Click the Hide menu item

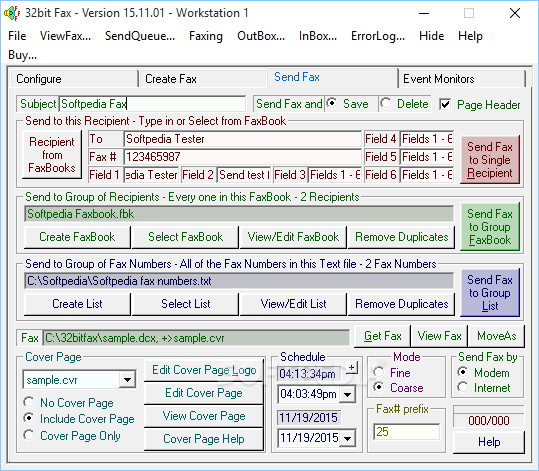pos(431,36)
